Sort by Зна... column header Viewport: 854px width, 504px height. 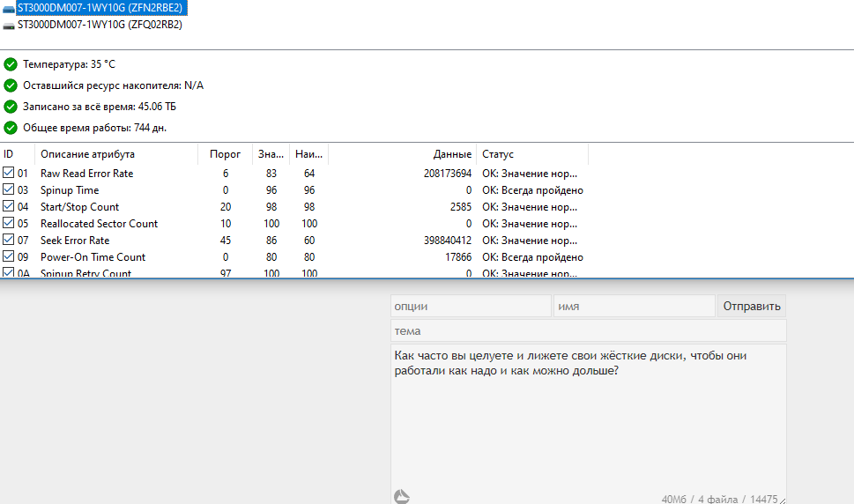tap(271, 154)
